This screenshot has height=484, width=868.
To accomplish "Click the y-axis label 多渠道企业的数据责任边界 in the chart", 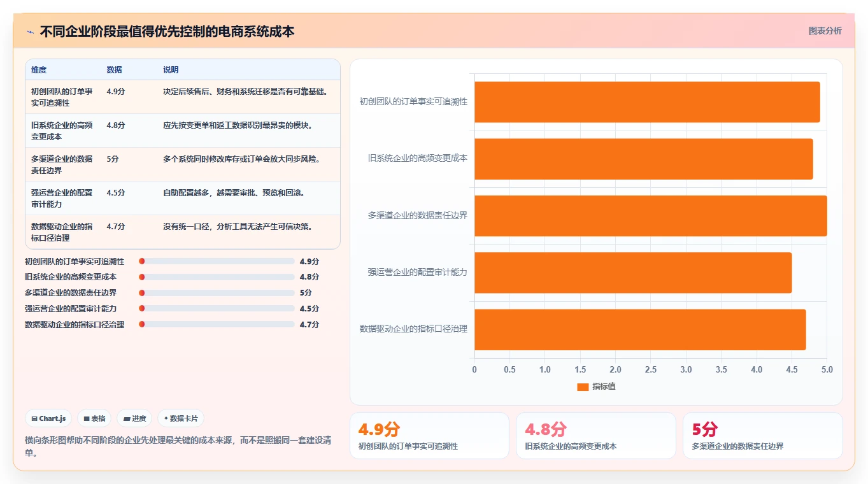I will point(417,216).
